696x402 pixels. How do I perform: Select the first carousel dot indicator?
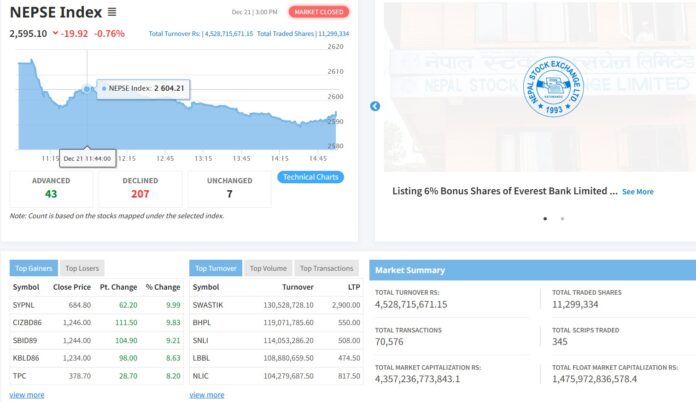click(x=545, y=218)
